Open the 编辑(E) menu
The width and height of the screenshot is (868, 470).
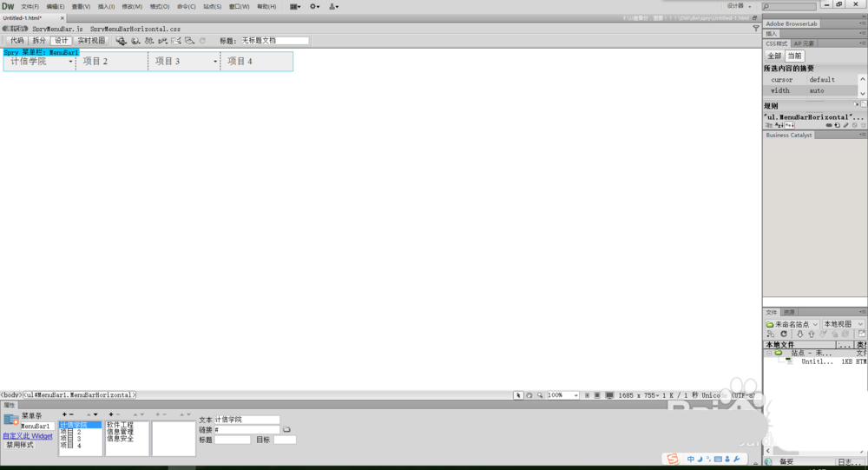click(56, 7)
